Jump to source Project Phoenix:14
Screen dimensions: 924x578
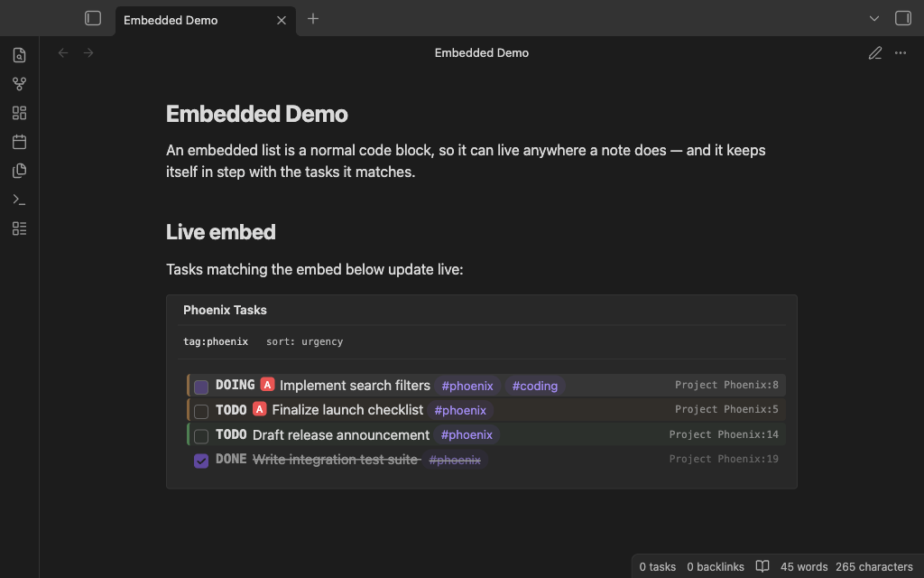(724, 434)
